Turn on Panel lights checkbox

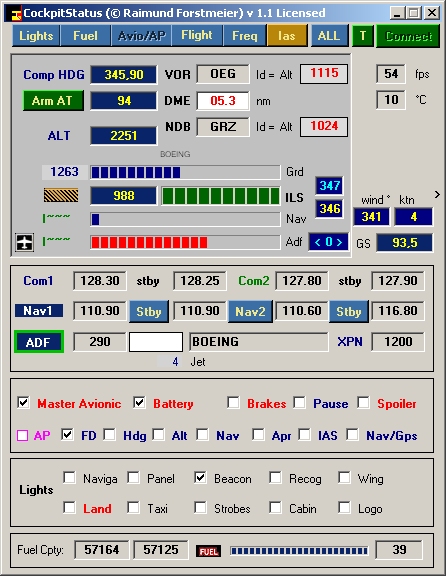click(x=133, y=478)
